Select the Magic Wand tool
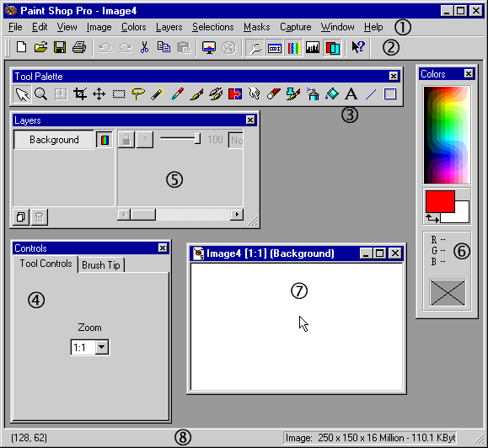488x448 pixels. tap(158, 94)
